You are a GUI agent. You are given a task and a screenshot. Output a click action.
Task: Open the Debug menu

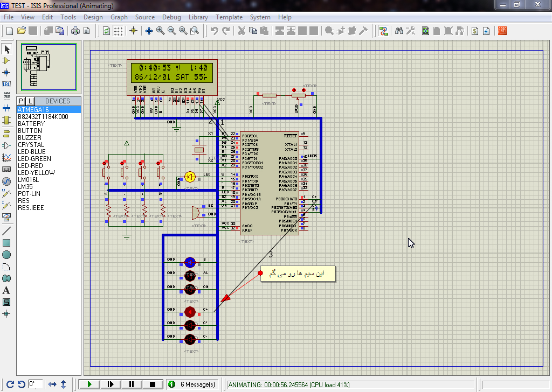171,17
